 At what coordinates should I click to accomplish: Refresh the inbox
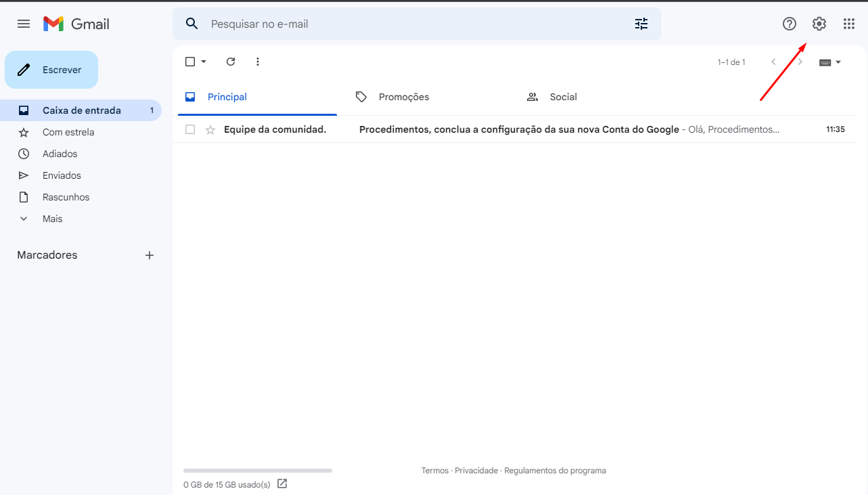(231, 62)
